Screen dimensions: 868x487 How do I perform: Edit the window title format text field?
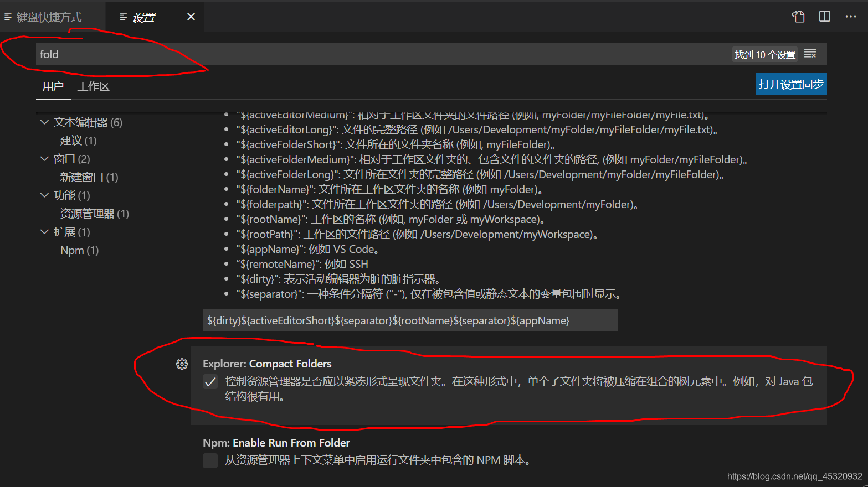coord(410,320)
